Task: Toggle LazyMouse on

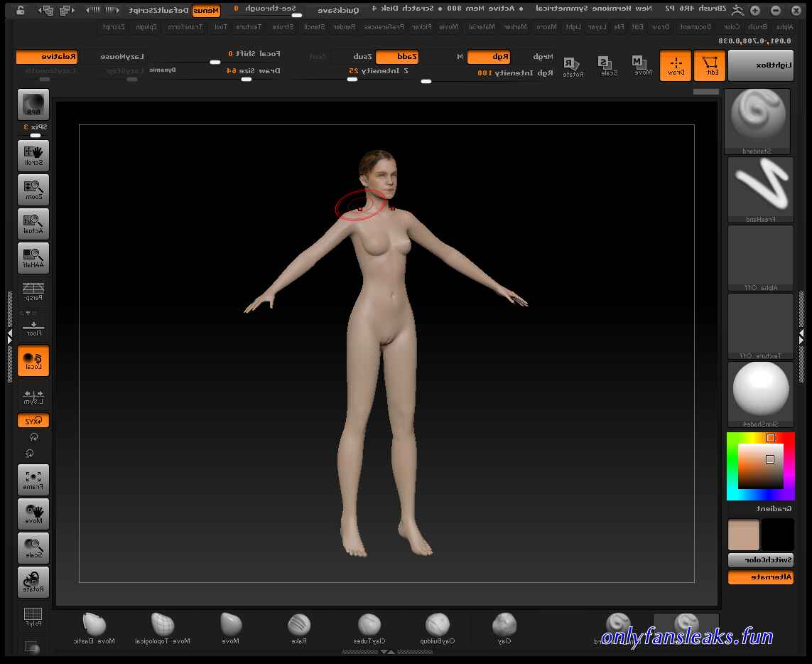Action: tap(122, 56)
